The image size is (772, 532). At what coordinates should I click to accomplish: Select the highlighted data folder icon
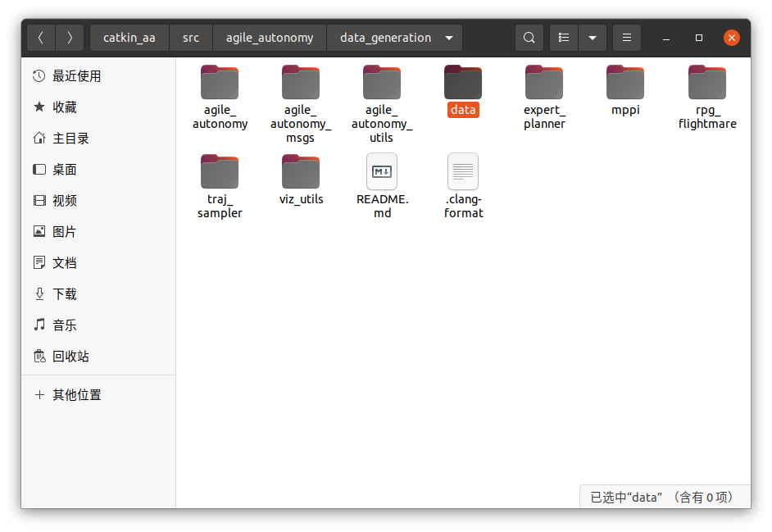[463, 82]
